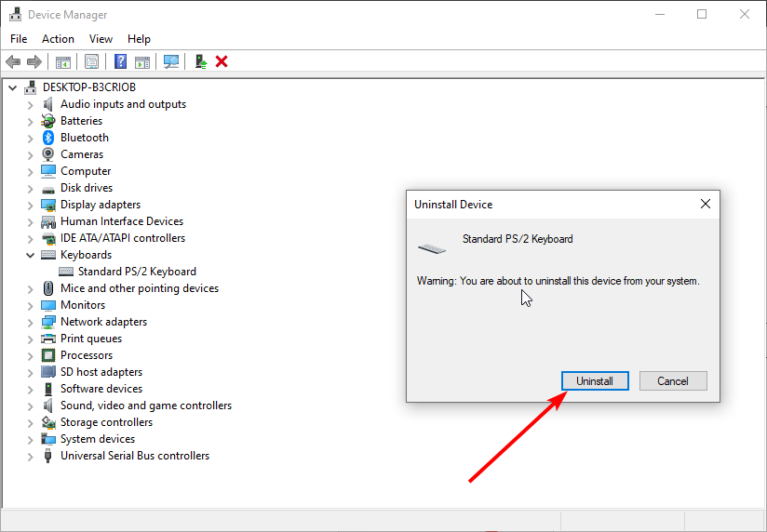The height and width of the screenshot is (532, 767).
Task: Select the Storage controllers icon
Action: click(48, 422)
